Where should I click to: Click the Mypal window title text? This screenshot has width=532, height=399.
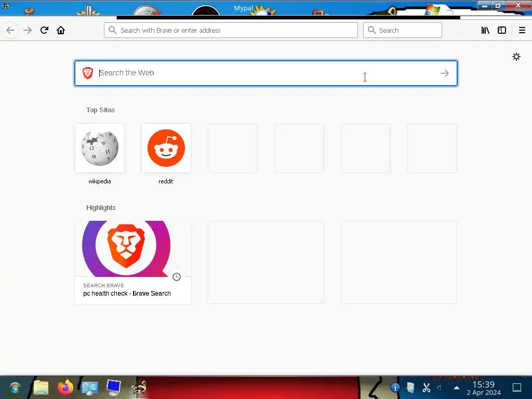243,8
